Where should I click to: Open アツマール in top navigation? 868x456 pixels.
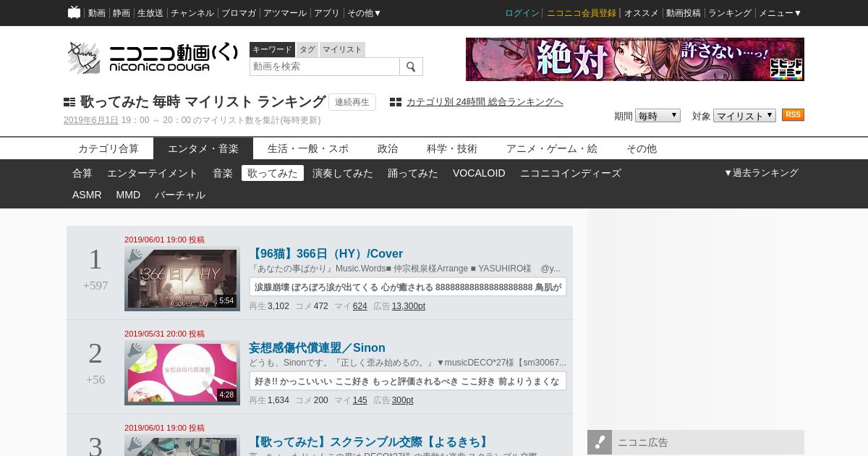tap(285, 13)
